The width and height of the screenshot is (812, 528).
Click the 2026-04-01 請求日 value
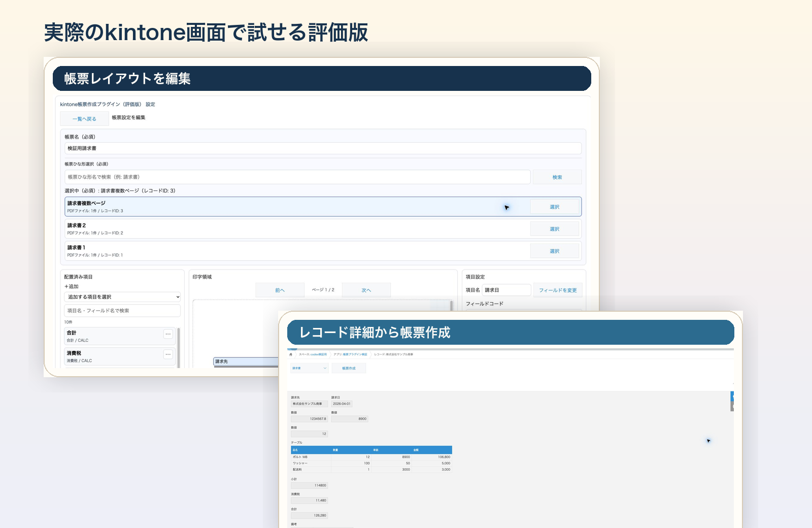pos(342,404)
